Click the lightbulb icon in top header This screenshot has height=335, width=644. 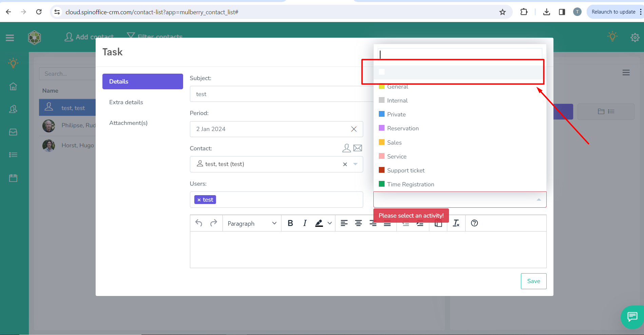pos(612,36)
